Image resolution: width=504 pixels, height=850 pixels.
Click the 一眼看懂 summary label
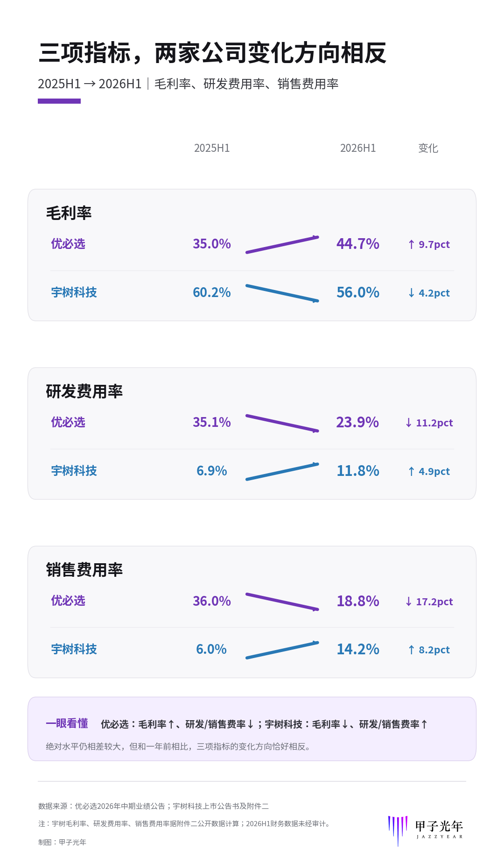point(67,723)
